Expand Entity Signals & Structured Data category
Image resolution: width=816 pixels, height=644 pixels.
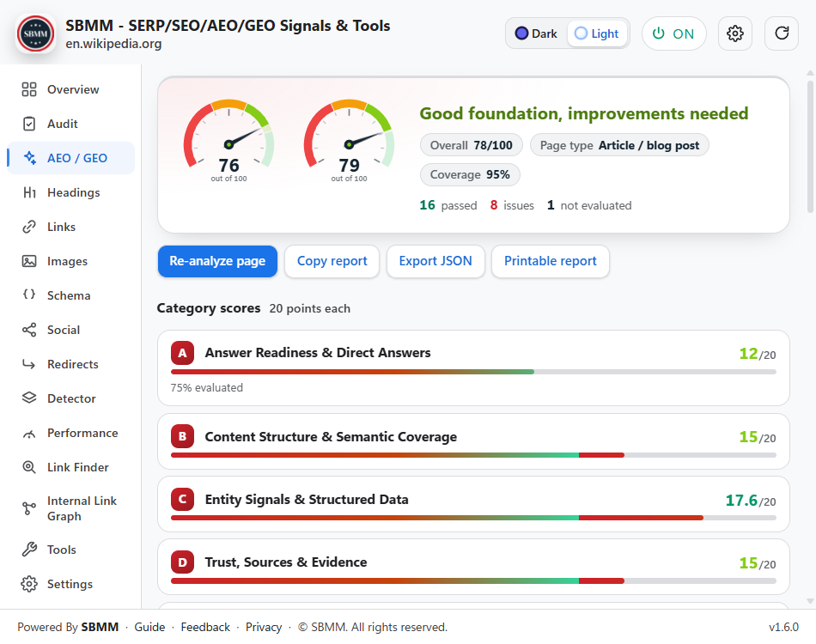tap(473, 504)
